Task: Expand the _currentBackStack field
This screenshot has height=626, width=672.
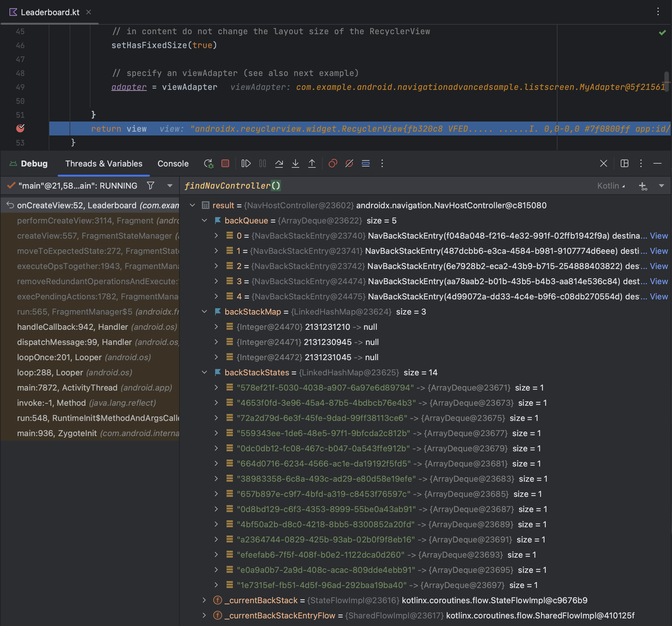Action: pyautogui.click(x=204, y=600)
